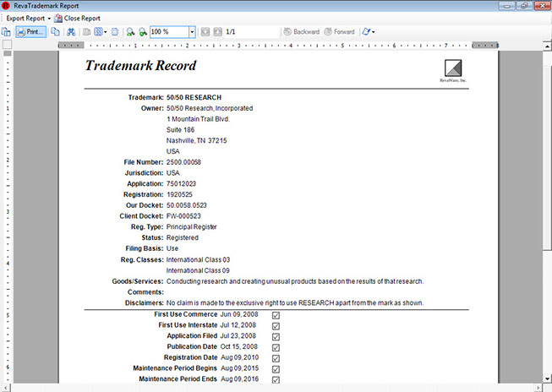The image size is (552, 392).
Task: Toggle the Application Filed checkbox
Action: point(276,336)
